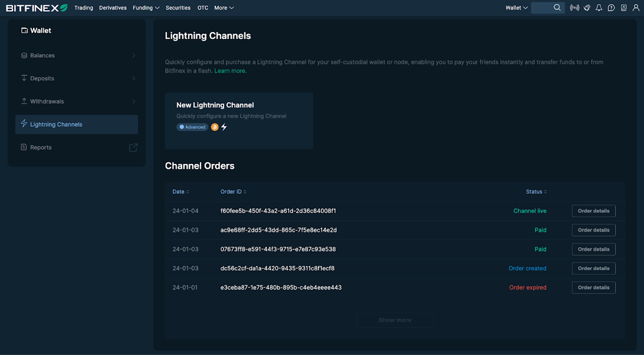Click order ID 07673ff8-e591-44f3-9715-e7e87c93e538
644x355 pixels.
coord(278,249)
